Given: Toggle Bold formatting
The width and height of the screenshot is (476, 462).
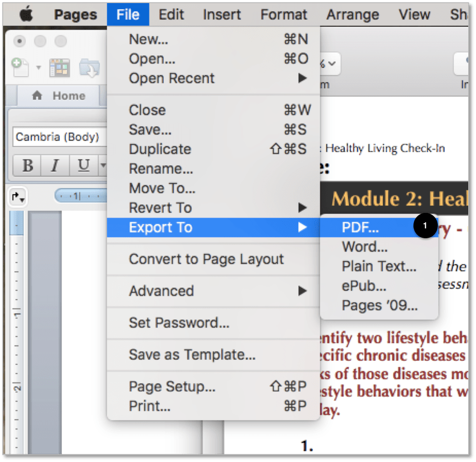Looking at the screenshot, I should (x=27, y=165).
